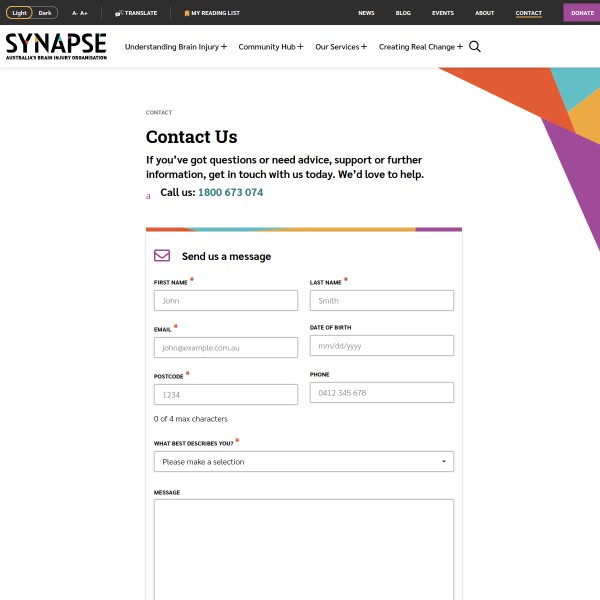This screenshot has width=600, height=600.
Task: Click the Synapse logo
Action: click(x=56, y=46)
